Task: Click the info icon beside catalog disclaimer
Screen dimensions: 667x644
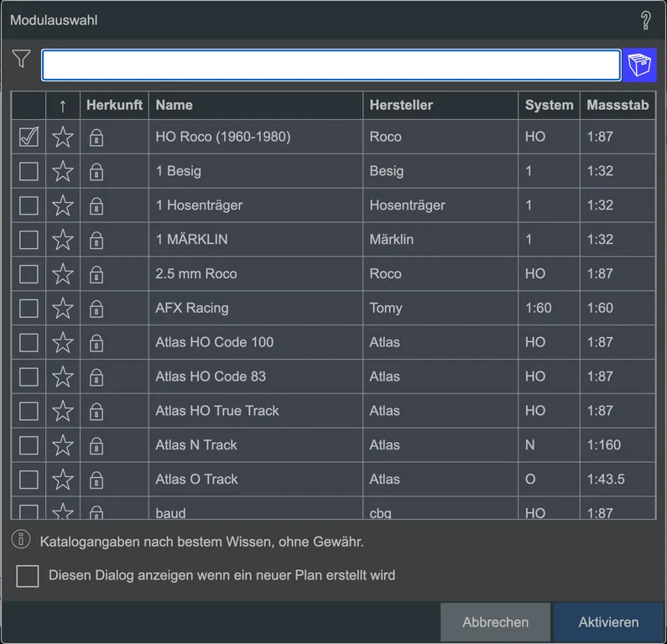Action: coord(21,540)
